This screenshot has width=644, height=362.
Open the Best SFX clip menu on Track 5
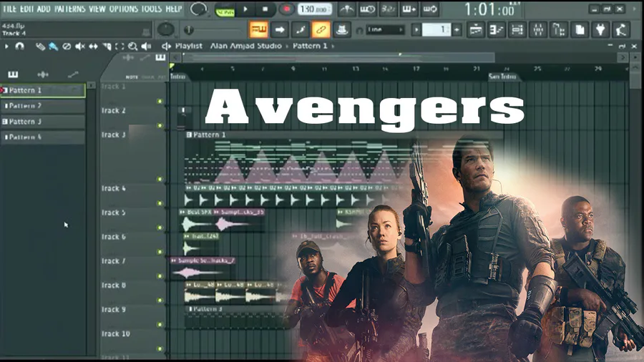[182, 212]
